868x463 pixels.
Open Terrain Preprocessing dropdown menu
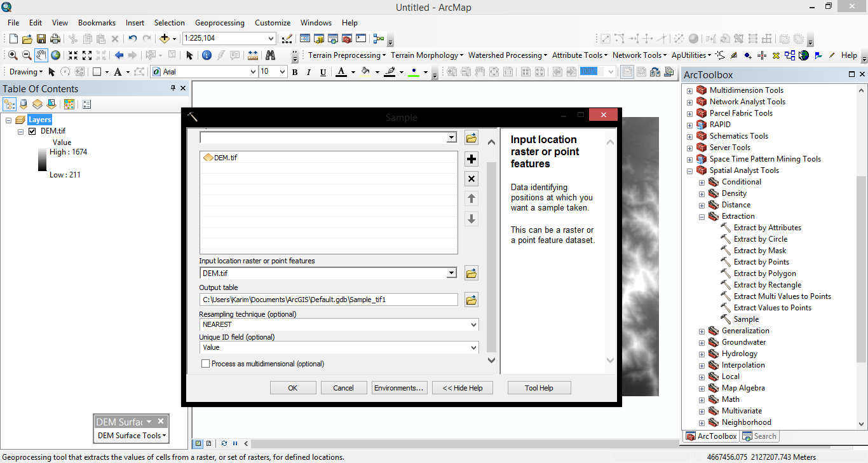tap(347, 55)
